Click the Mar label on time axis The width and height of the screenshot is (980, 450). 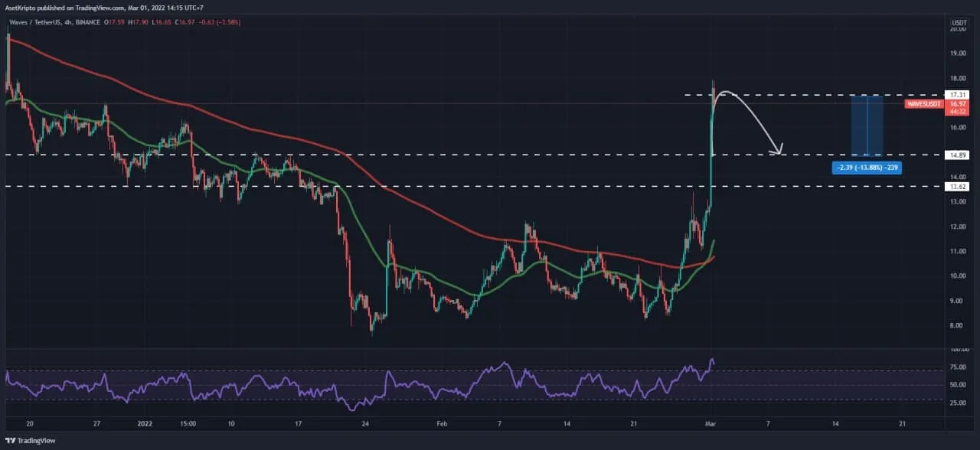click(711, 422)
